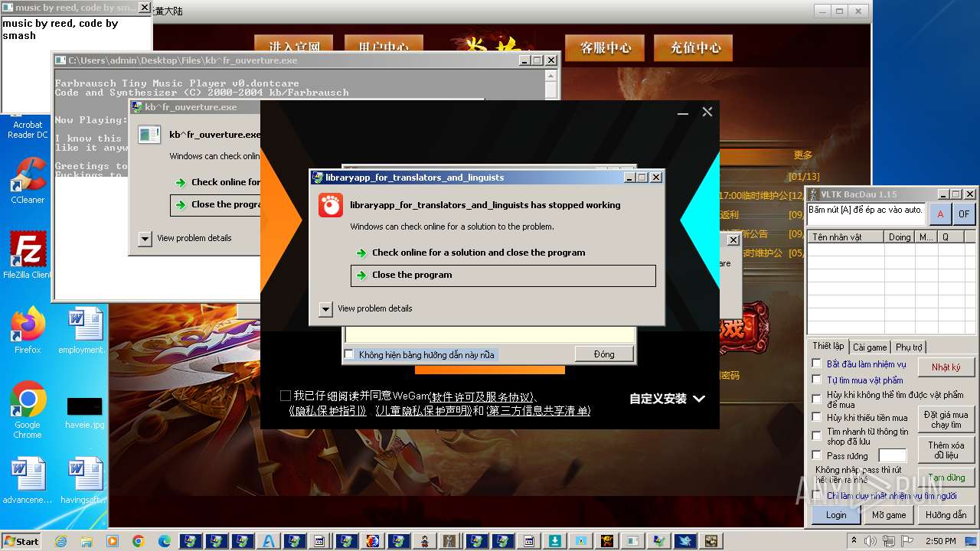The width and height of the screenshot is (980, 551).
Task: Tick the WeGame agreement checkbox
Action: click(x=286, y=396)
